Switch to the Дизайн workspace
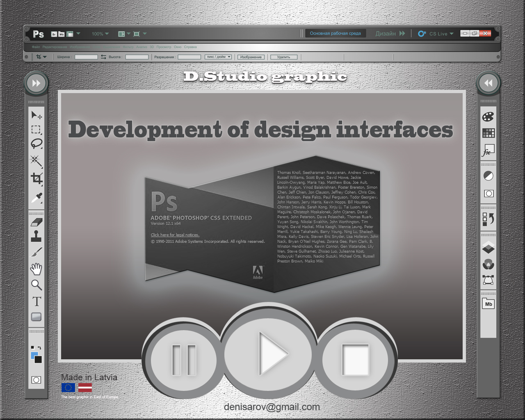Viewport: 525px width, 420px height. point(386,34)
